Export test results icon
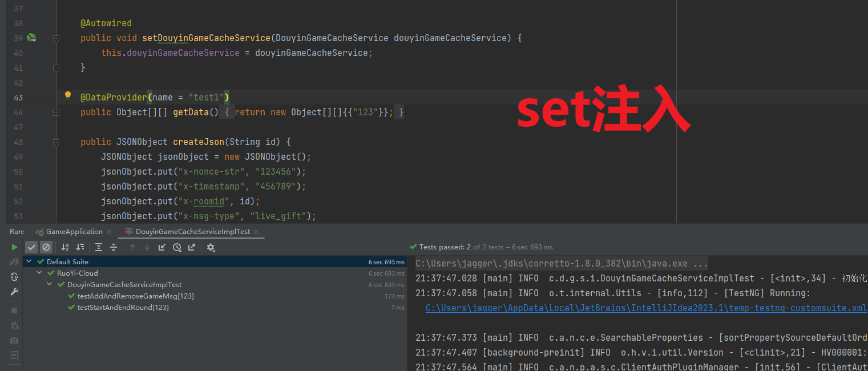This screenshot has width=868, height=371. click(192, 247)
